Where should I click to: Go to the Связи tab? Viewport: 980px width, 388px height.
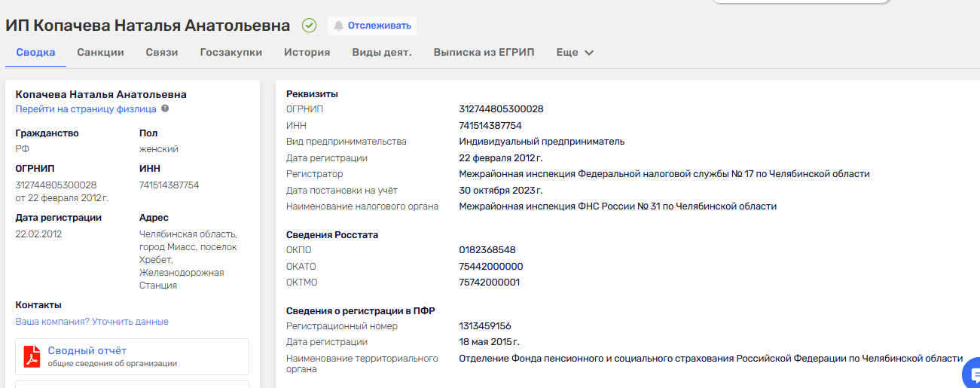[162, 53]
